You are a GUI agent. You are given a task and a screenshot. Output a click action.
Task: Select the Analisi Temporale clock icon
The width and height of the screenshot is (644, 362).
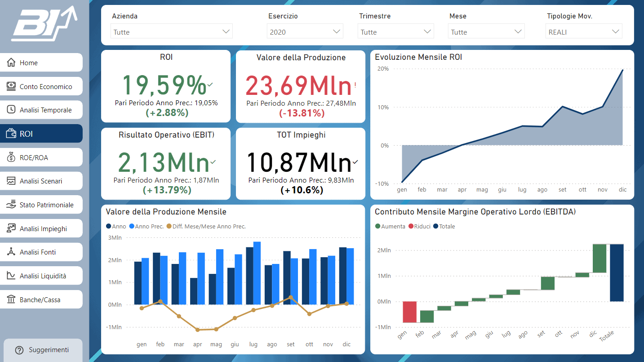[x=11, y=110]
